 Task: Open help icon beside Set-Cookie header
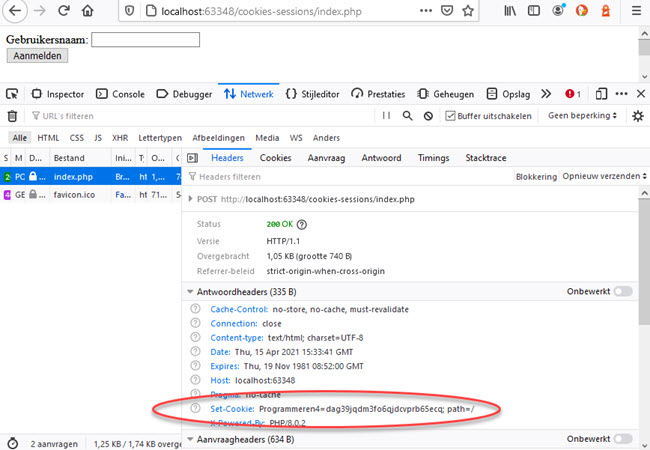(x=195, y=409)
